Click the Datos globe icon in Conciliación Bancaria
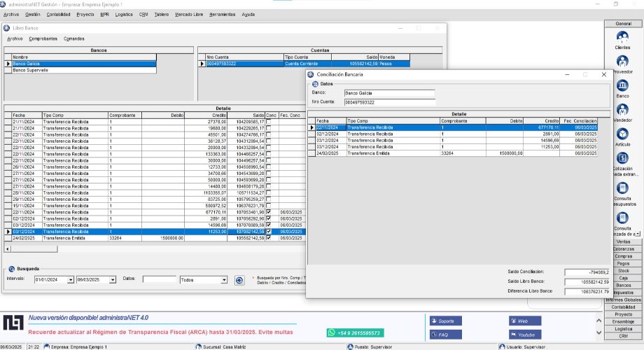Viewport: 644px width, 350px height. tap(315, 84)
